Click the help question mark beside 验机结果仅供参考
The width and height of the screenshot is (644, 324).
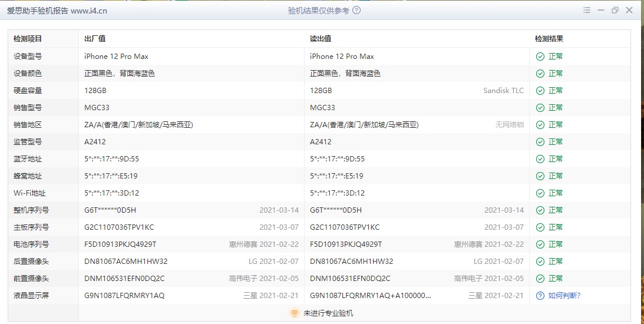356,10
